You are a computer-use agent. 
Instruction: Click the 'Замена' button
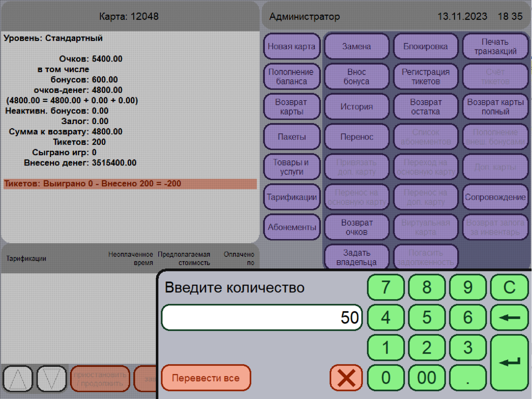click(357, 46)
